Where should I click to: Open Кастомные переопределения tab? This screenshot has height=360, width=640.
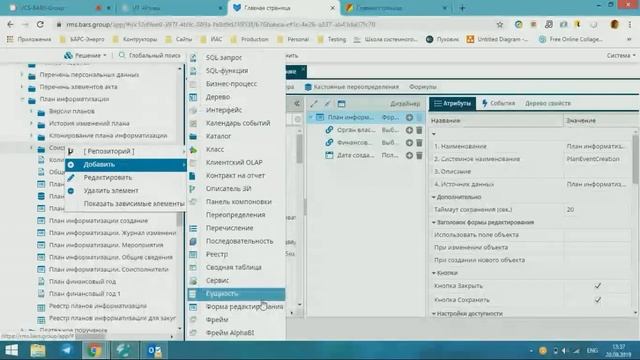tap(352, 87)
